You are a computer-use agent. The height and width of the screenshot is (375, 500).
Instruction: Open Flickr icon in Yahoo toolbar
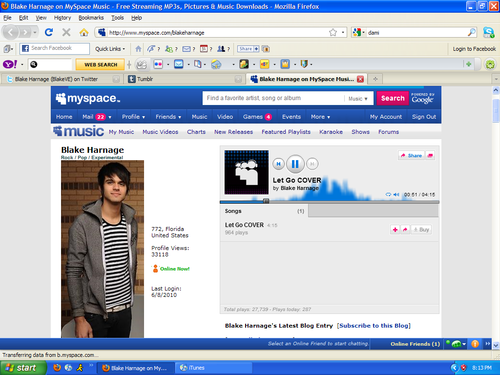tap(158, 64)
